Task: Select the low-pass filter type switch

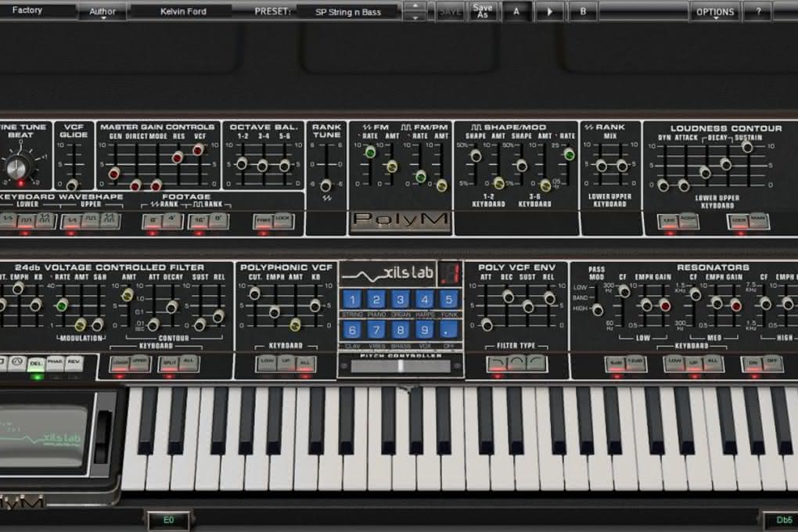Action: [498, 363]
